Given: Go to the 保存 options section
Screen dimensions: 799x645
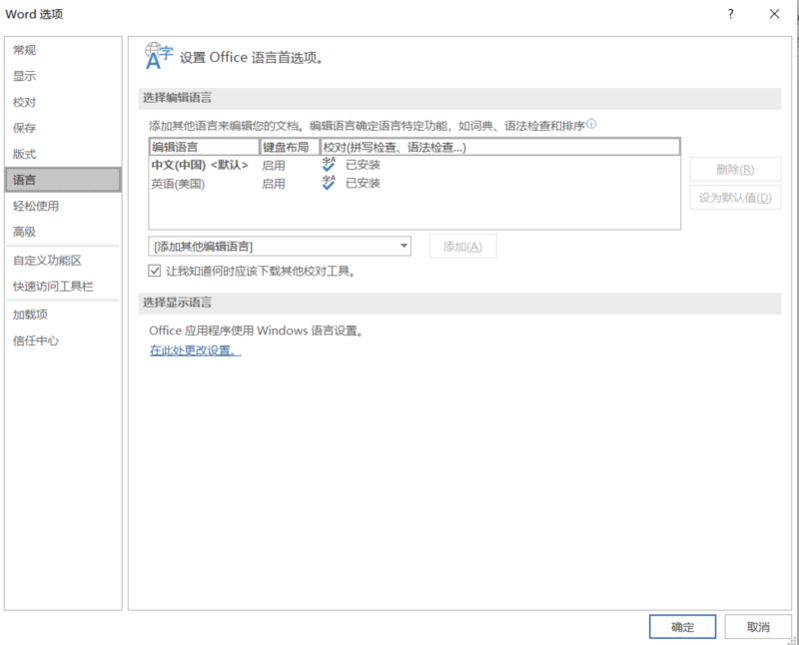Looking at the screenshot, I should pos(25,128).
